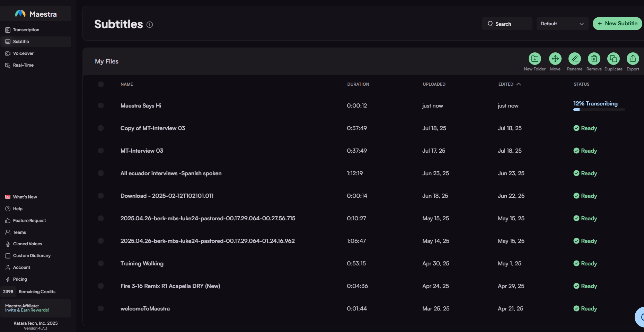Select the Maestra Says Hi checkbox
The image size is (644, 332).
point(101,105)
